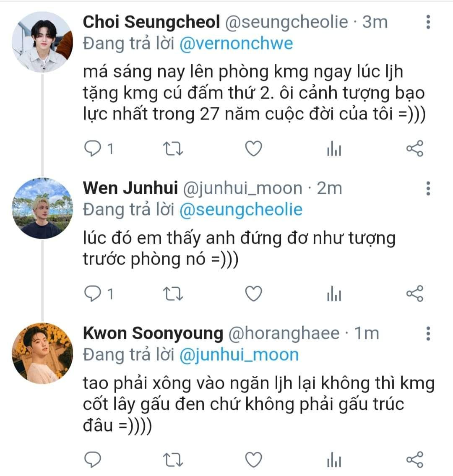Open the @vernonchwe mention link
Image resolution: width=453 pixels, height=476 pixels.
236,43
